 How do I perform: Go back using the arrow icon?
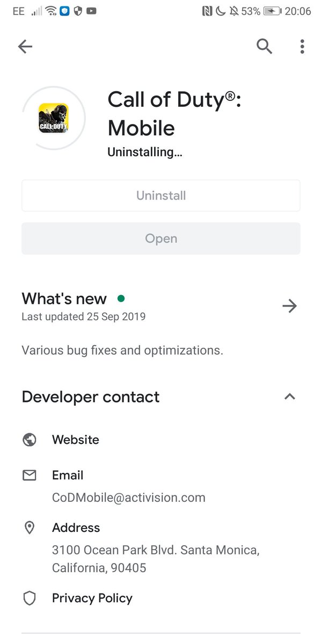(x=25, y=47)
